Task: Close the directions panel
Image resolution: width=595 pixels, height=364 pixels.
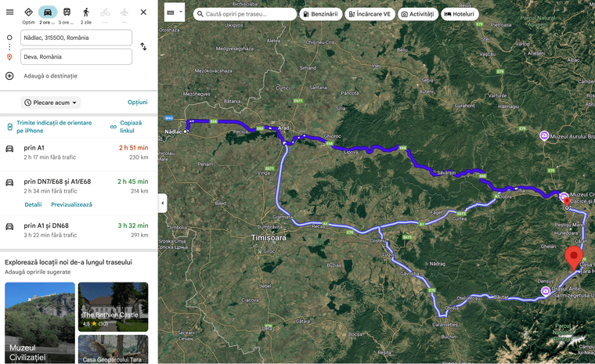Action: [143, 12]
